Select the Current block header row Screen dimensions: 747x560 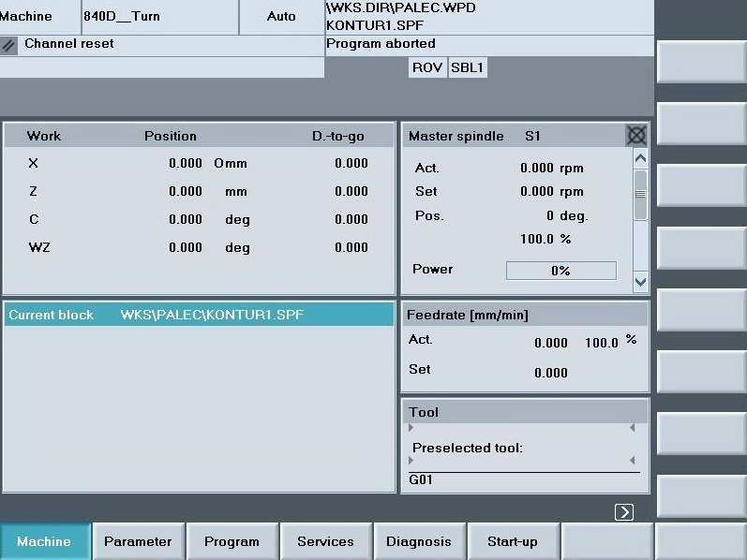pyautogui.click(x=199, y=315)
